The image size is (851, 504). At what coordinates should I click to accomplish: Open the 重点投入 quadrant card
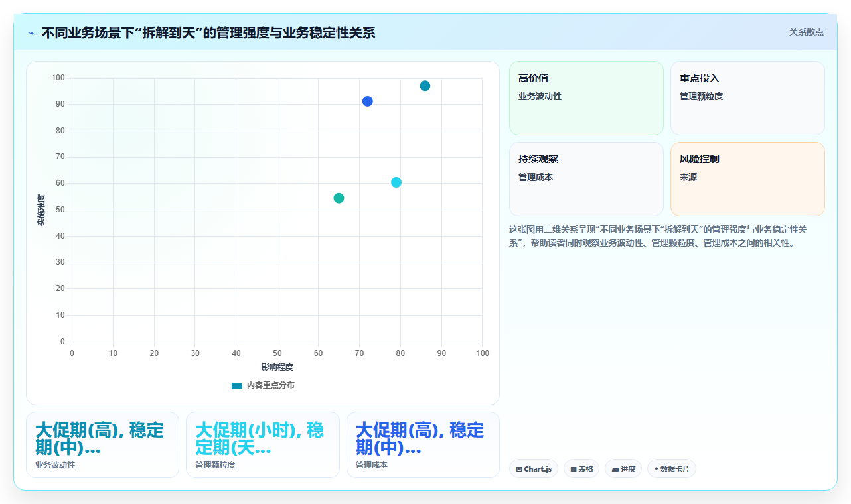[747, 98]
